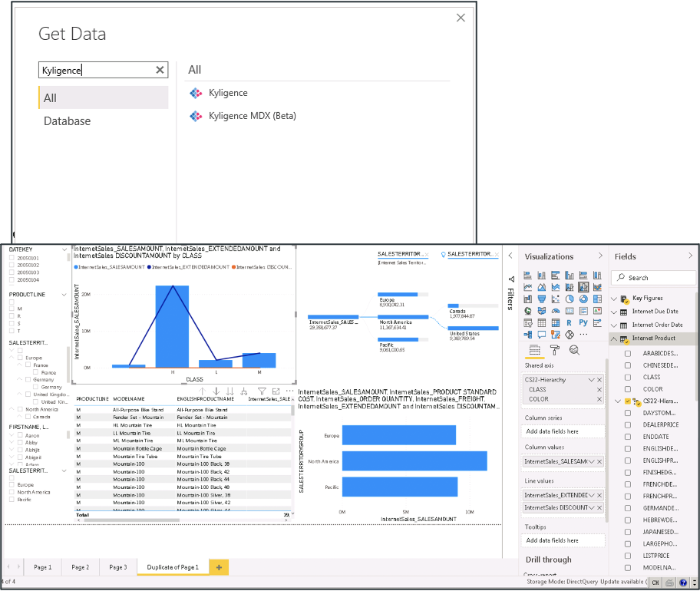Expand the Internet Due Date table
The width and height of the screenshot is (700, 591).
point(614,312)
